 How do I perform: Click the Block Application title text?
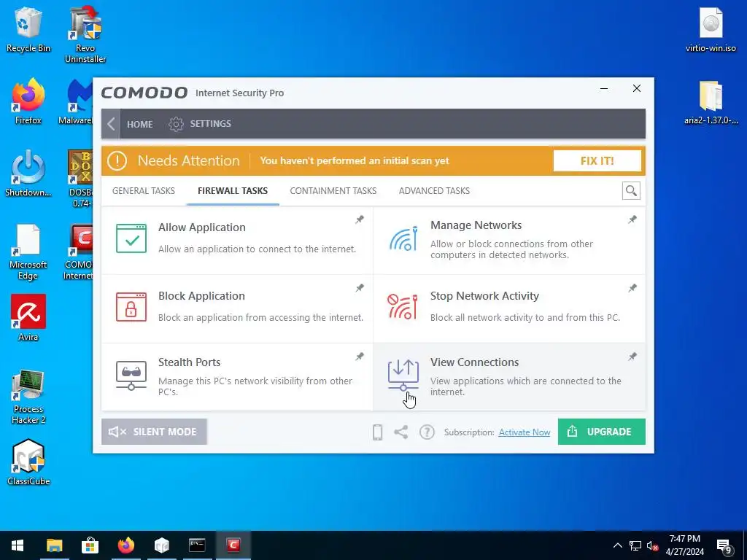tap(201, 296)
